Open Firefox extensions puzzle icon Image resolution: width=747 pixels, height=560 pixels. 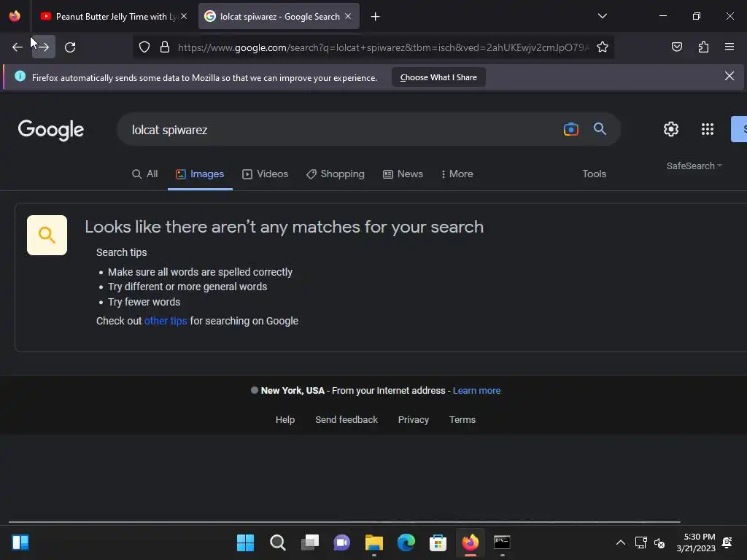(x=703, y=47)
